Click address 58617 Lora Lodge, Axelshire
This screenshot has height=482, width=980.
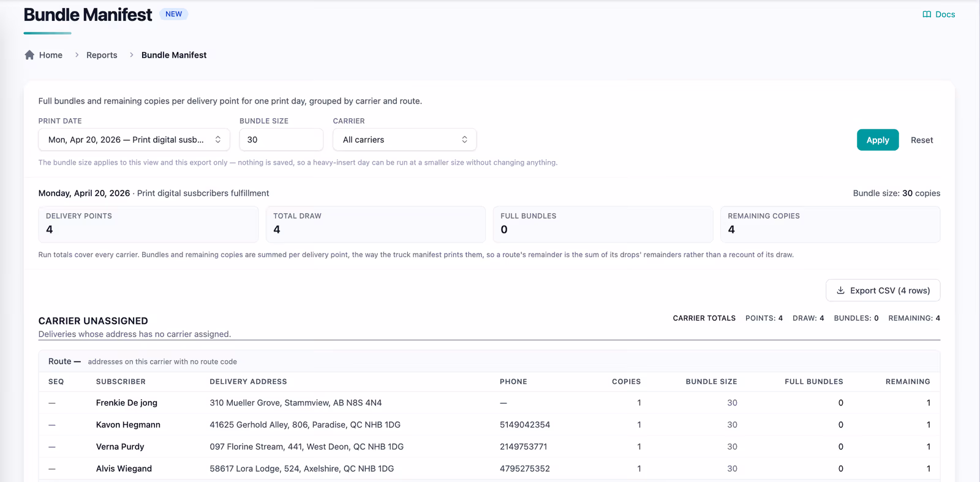[x=302, y=469]
